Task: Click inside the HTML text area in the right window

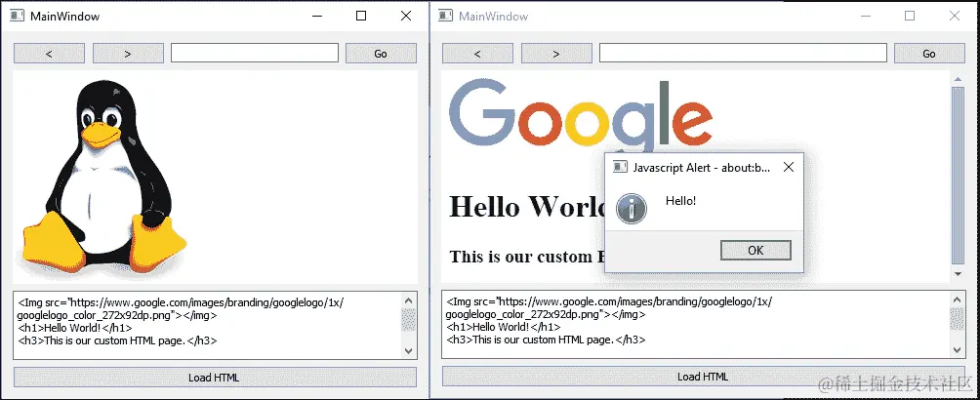Action: [x=696, y=324]
